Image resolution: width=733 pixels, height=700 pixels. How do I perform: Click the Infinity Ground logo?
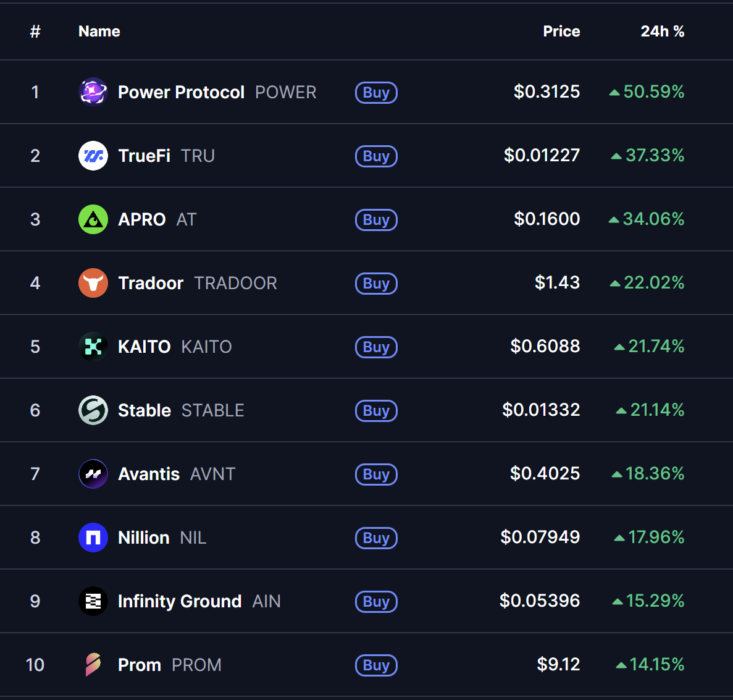[93, 601]
